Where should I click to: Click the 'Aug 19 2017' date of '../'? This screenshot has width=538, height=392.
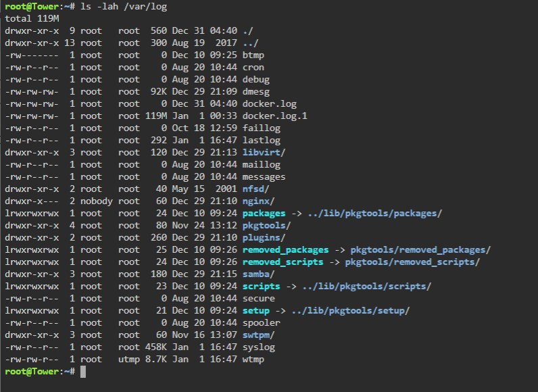click(205, 43)
